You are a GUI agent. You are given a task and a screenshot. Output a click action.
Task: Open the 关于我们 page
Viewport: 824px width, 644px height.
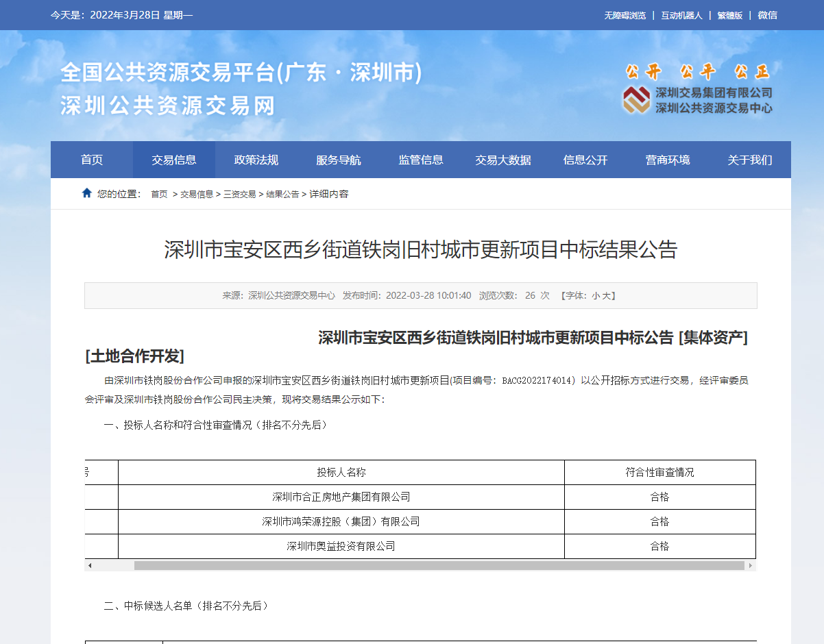pos(750,160)
